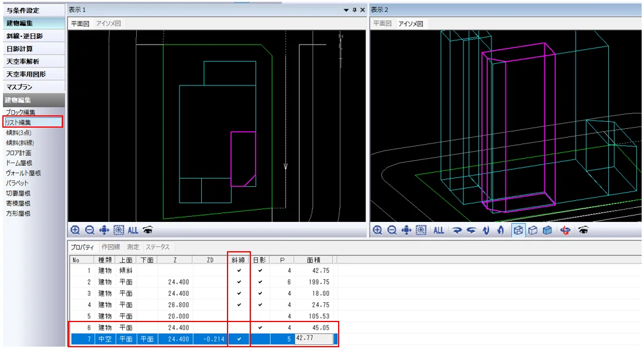Open 斜線・逆日影 in the sidebar
This screenshot has width=644, height=349.
coord(34,36)
